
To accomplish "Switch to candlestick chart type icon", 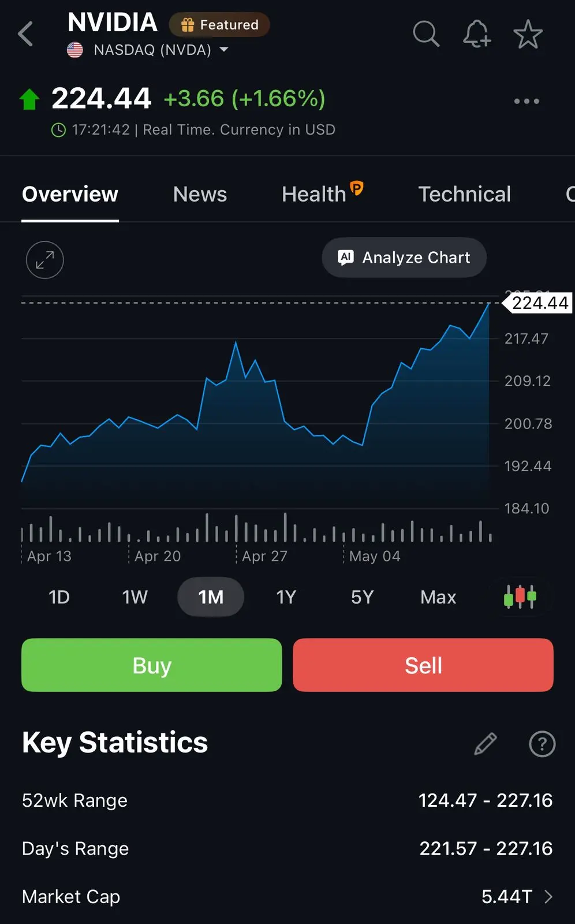I will (520, 597).
